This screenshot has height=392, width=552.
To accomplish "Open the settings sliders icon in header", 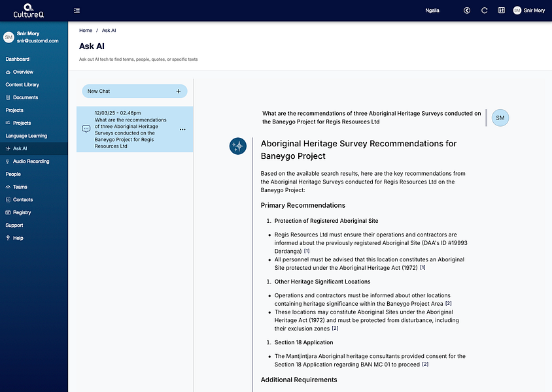I will pyautogui.click(x=501, y=10).
